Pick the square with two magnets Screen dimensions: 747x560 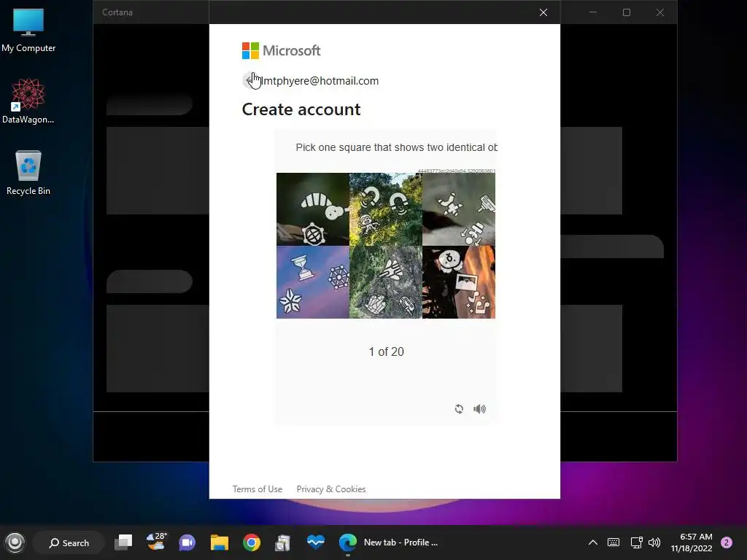tap(385, 209)
